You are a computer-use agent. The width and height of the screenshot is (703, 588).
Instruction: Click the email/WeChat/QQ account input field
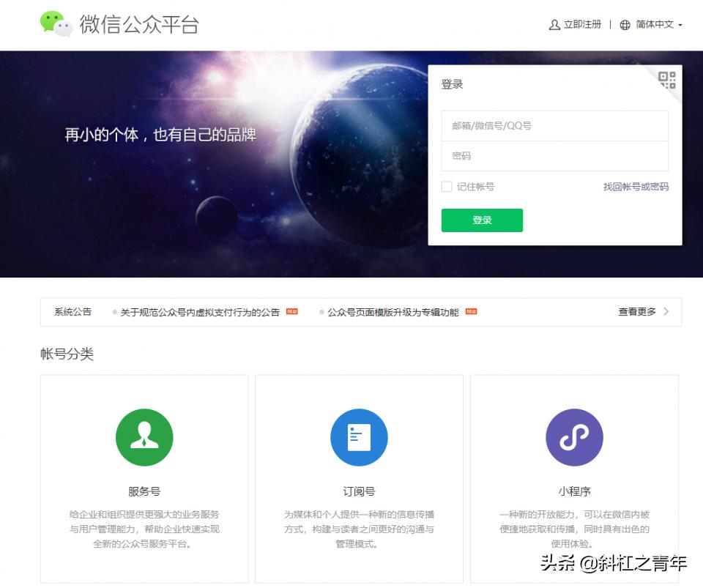pyautogui.click(x=554, y=124)
